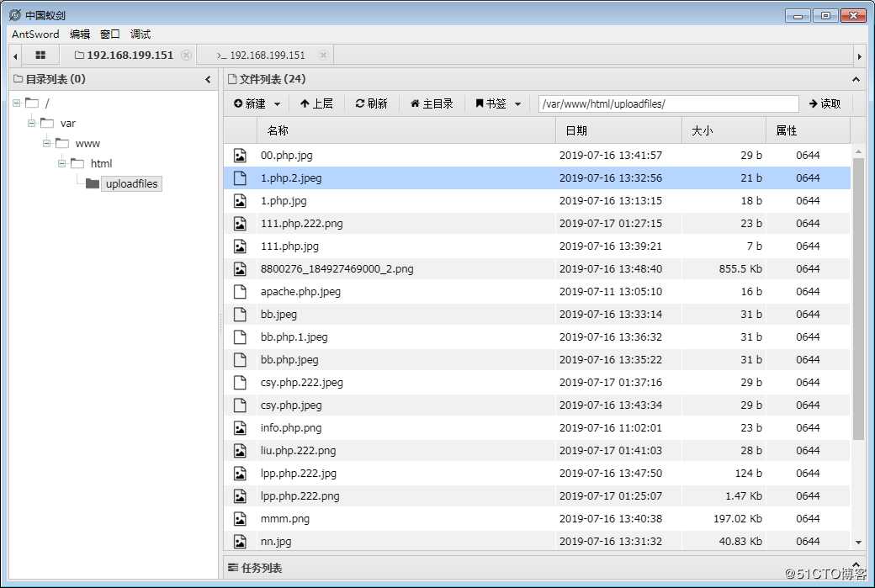Click the file icon beside csy.php.jpeg
This screenshot has width=875, height=588.
(x=240, y=405)
